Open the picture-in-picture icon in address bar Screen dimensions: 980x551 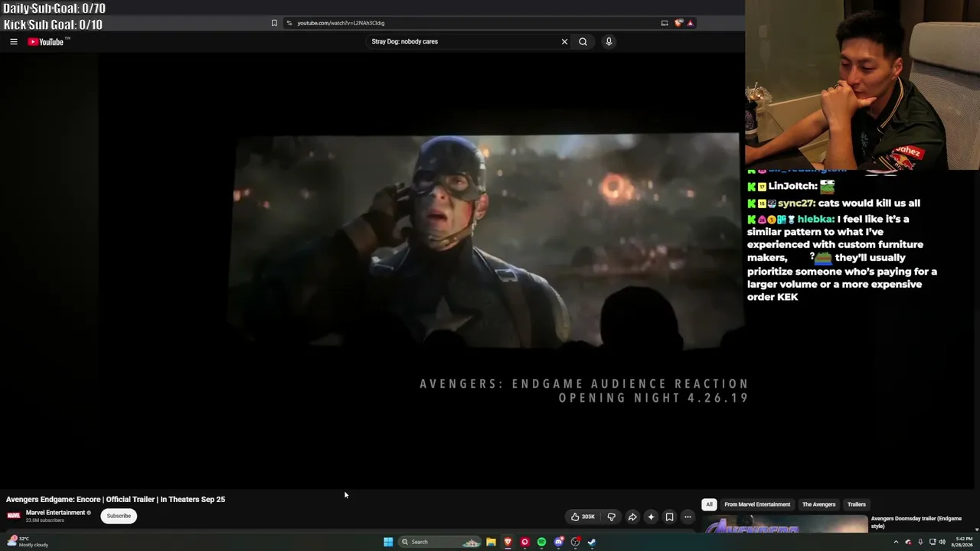665,23
